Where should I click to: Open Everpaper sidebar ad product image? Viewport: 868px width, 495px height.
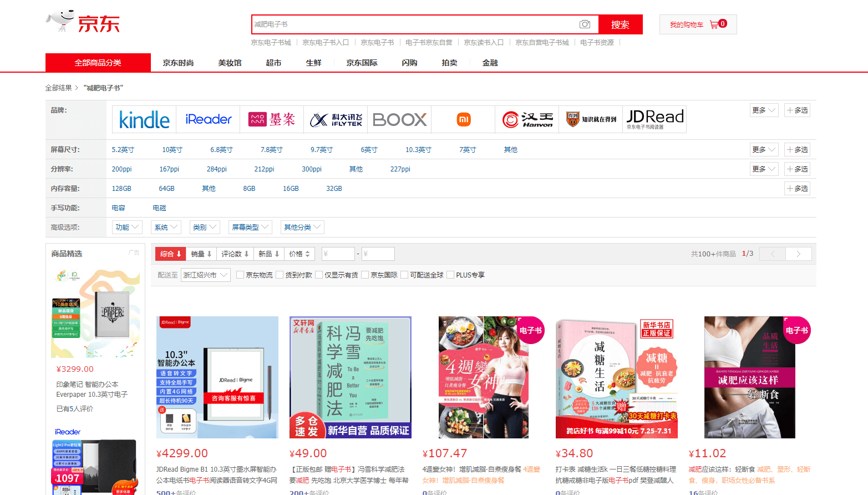[95, 314]
